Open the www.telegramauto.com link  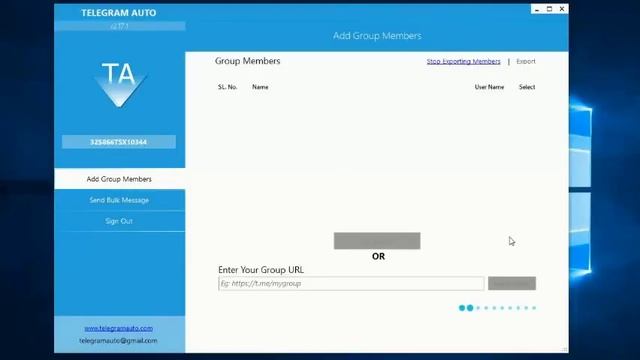(119, 328)
